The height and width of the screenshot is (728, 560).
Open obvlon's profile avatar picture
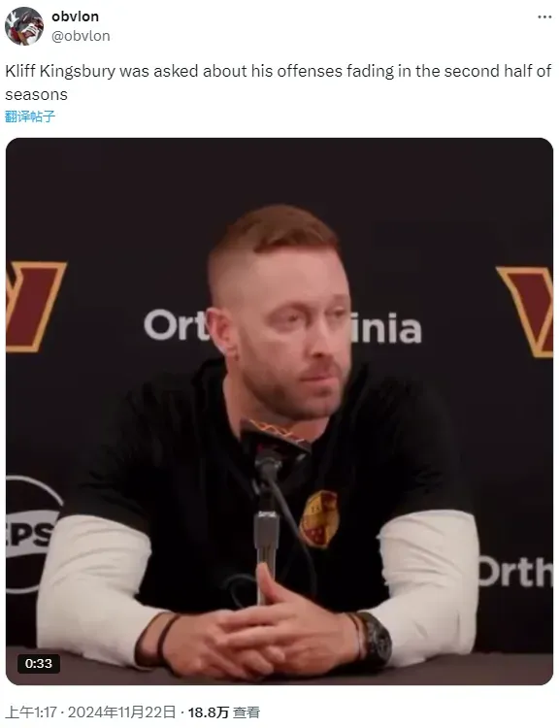click(x=24, y=26)
